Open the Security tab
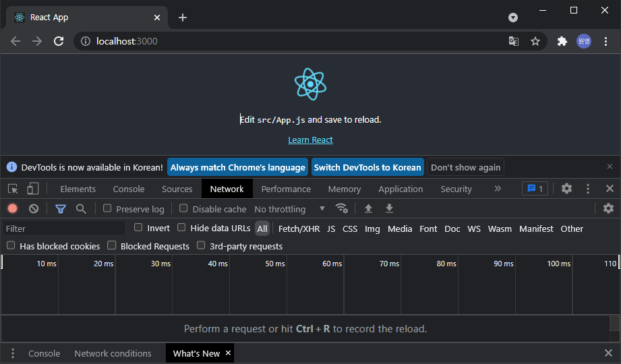 click(456, 189)
